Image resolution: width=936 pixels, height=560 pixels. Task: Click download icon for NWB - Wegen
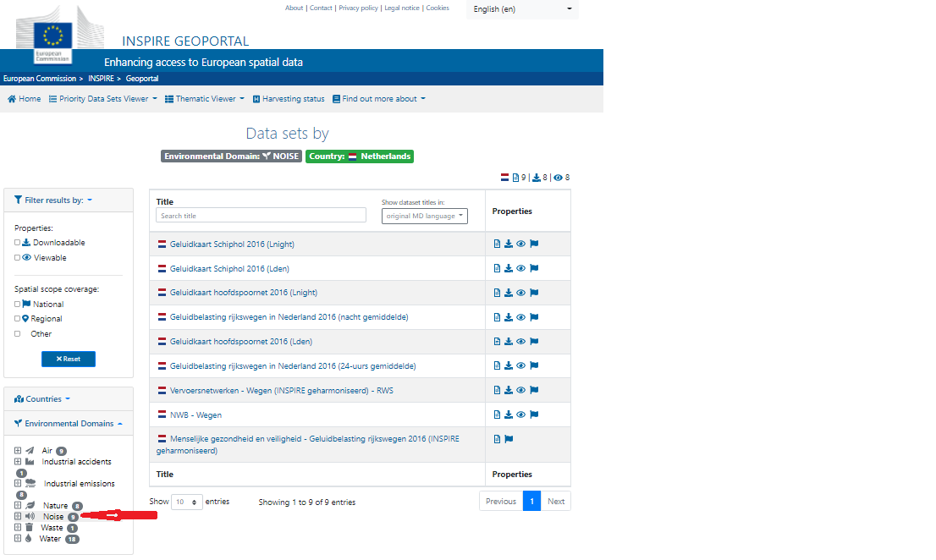509,415
